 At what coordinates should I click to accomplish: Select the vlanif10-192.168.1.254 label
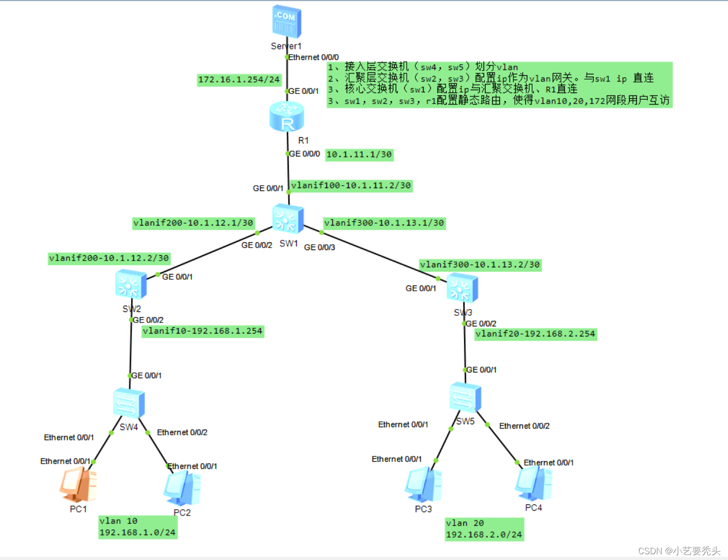pyautogui.click(x=203, y=331)
